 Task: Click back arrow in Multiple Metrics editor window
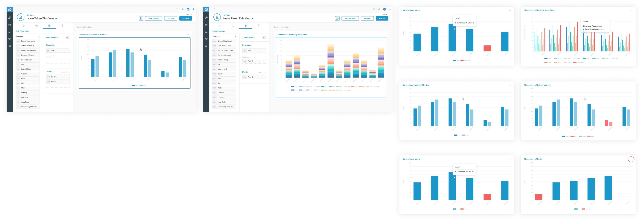coord(18,9)
